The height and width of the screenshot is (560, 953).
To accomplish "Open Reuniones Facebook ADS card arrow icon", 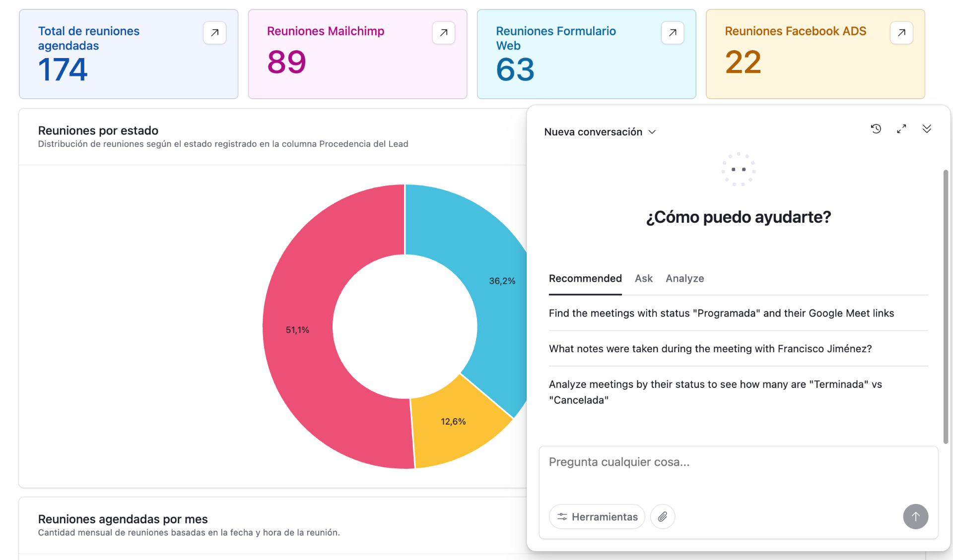I will [x=901, y=33].
